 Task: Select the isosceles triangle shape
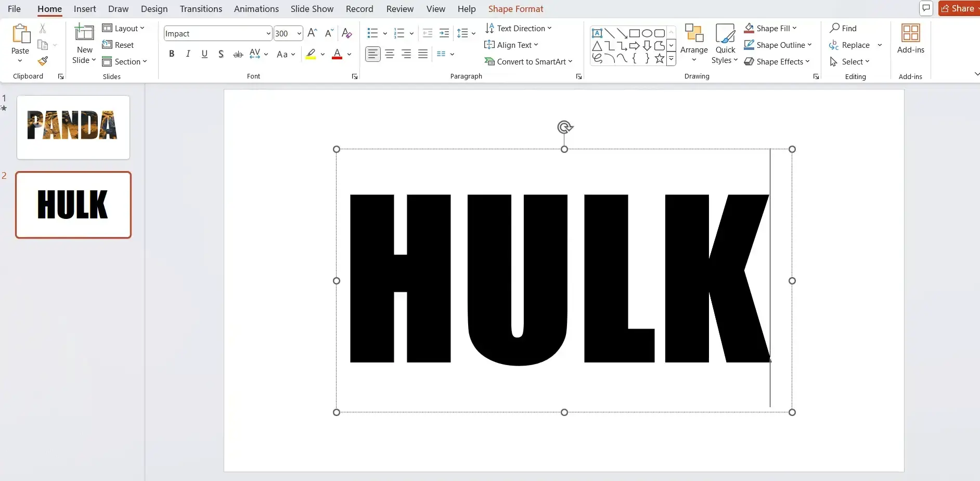597,46
